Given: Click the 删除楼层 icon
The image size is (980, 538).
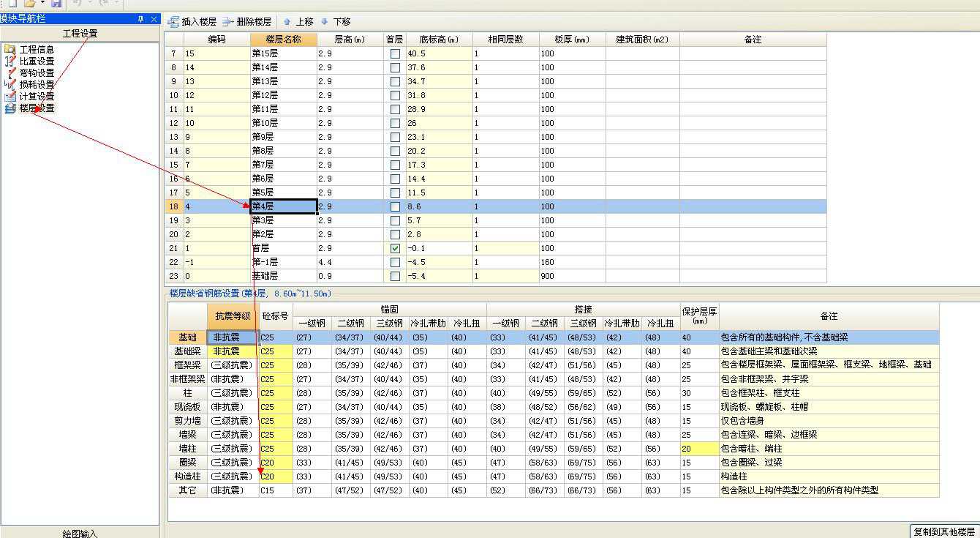Looking at the screenshot, I should coord(227,22).
